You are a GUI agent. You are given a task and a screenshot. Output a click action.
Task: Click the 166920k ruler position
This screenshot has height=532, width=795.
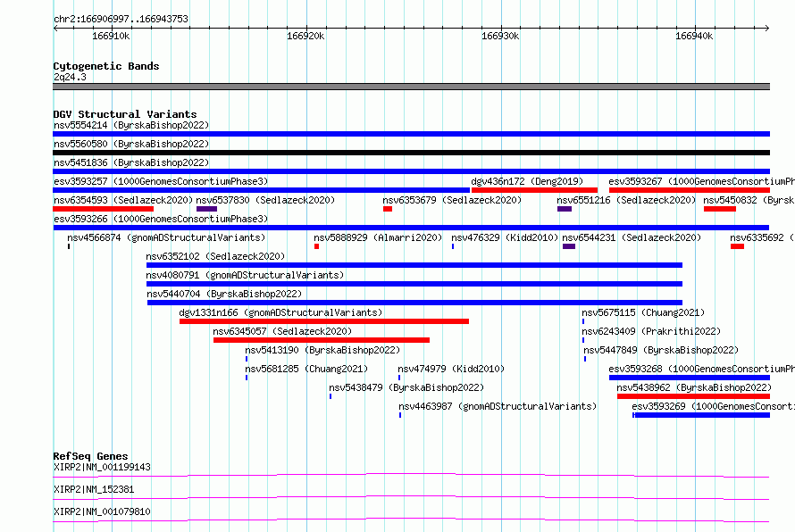click(305, 36)
